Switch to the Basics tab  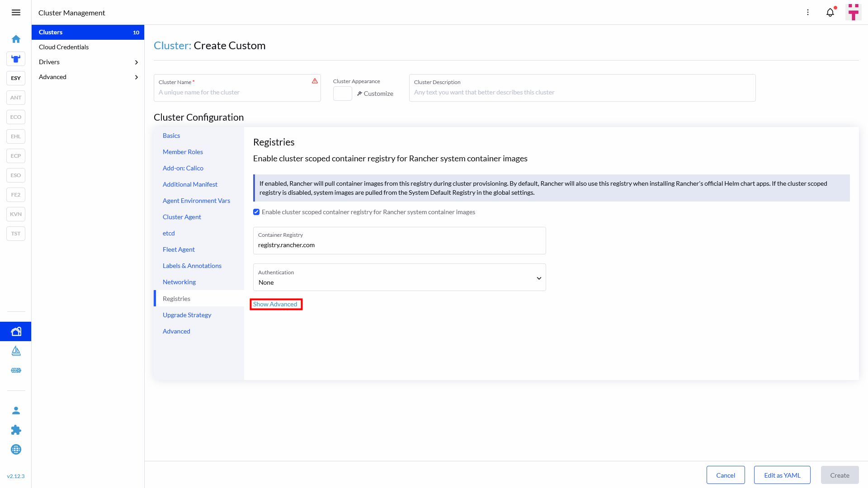point(171,136)
